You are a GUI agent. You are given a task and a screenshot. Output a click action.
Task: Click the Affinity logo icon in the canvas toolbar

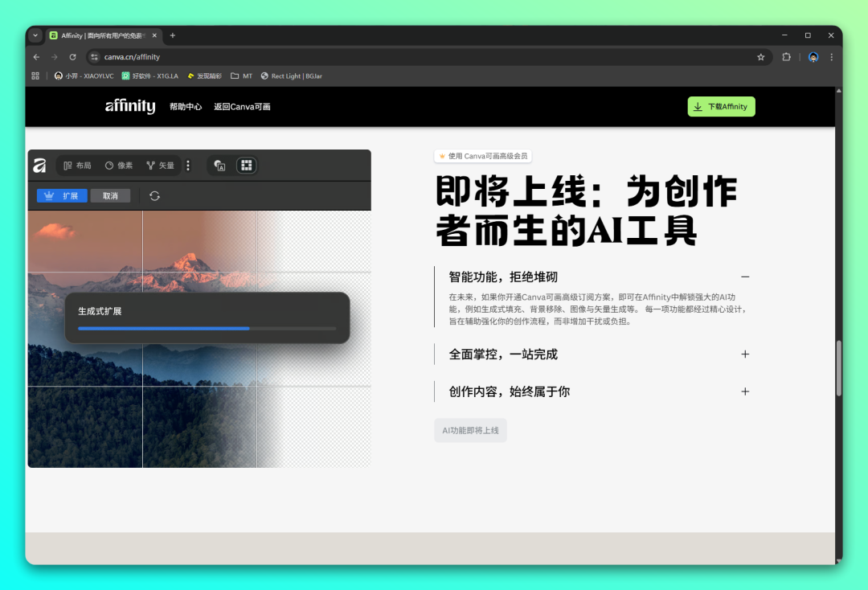39,165
